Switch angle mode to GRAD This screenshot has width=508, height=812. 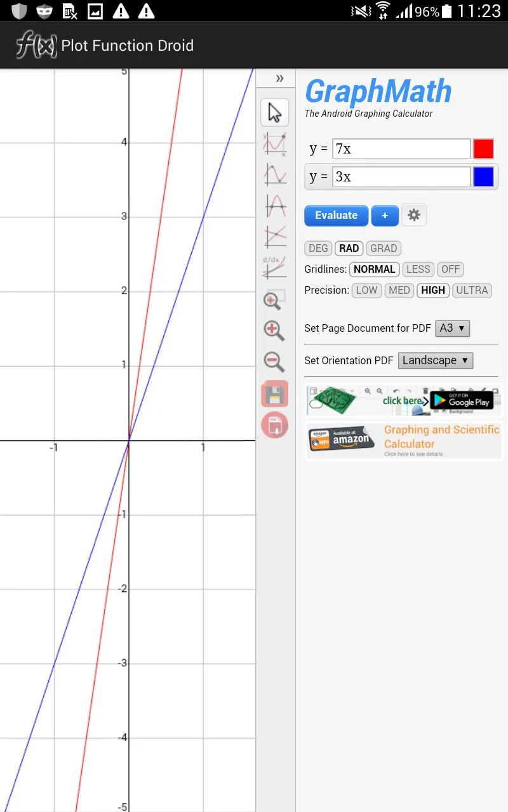pos(384,248)
